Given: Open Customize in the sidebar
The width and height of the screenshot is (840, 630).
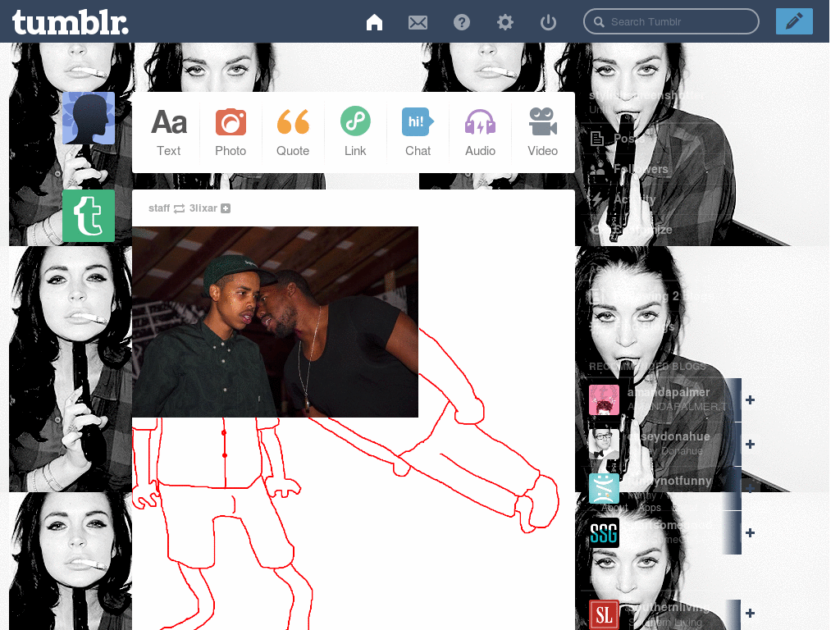Looking at the screenshot, I should point(632,230).
